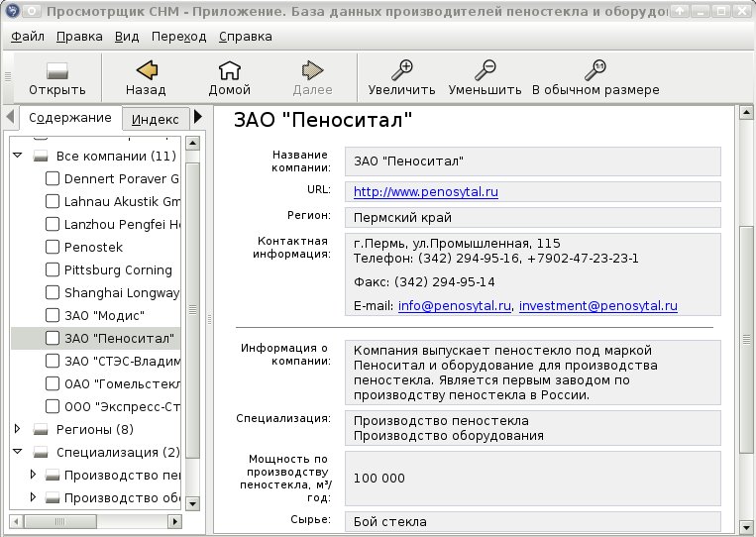Collapse the Все компании (11) node
The image size is (756, 537).
point(18,156)
